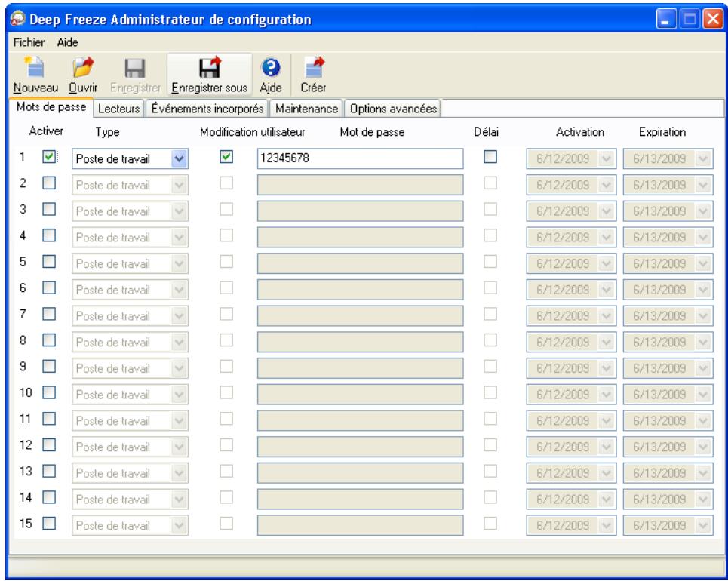The image size is (728, 581).
Task: Open the Aide question-mark icon
Action: (271, 67)
